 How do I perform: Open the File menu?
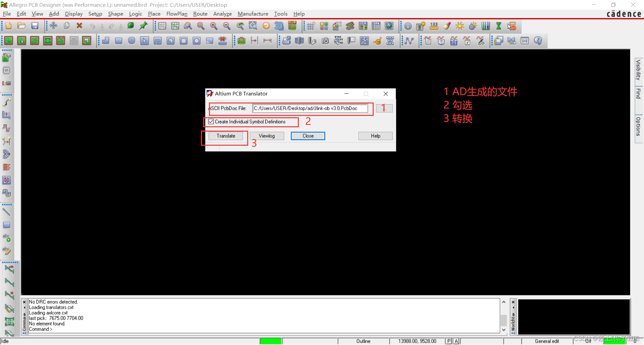point(7,14)
